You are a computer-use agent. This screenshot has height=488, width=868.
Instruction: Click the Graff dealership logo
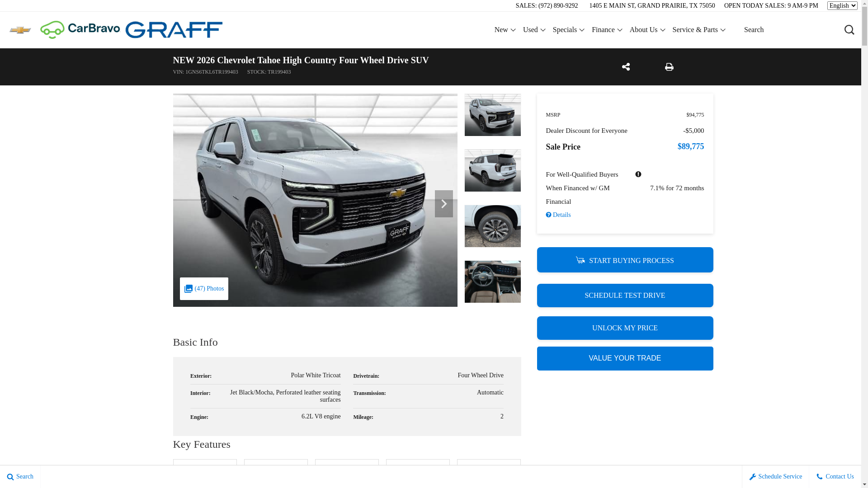click(x=174, y=30)
